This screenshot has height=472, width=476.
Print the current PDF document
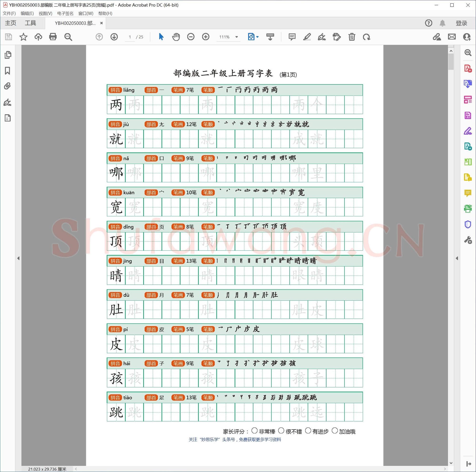pyautogui.click(x=53, y=37)
